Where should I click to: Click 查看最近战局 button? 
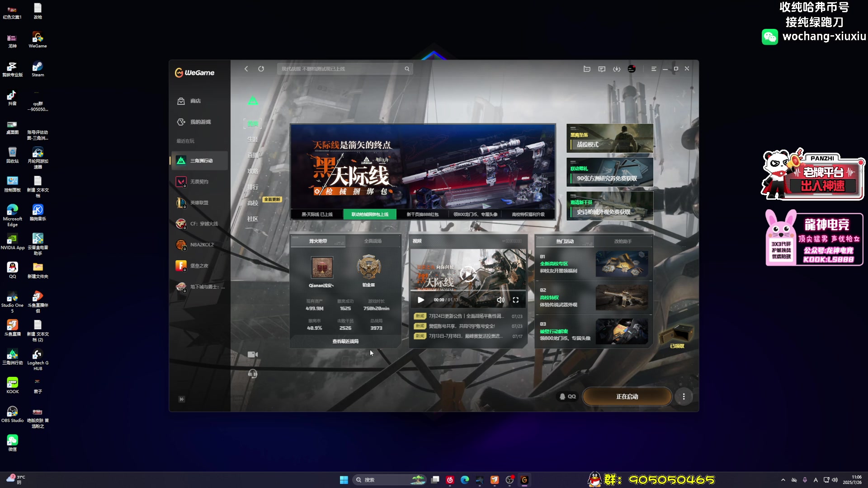click(x=345, y=341)
